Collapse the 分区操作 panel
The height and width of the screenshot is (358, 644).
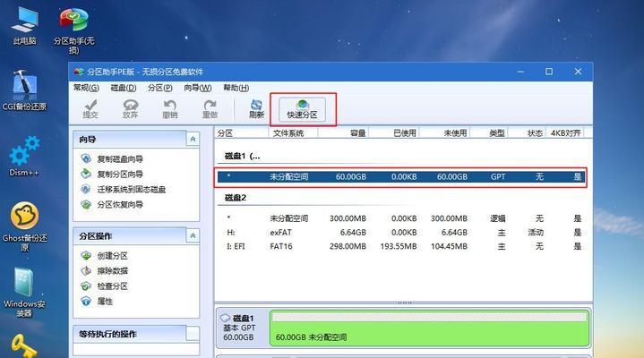point(193,235)
